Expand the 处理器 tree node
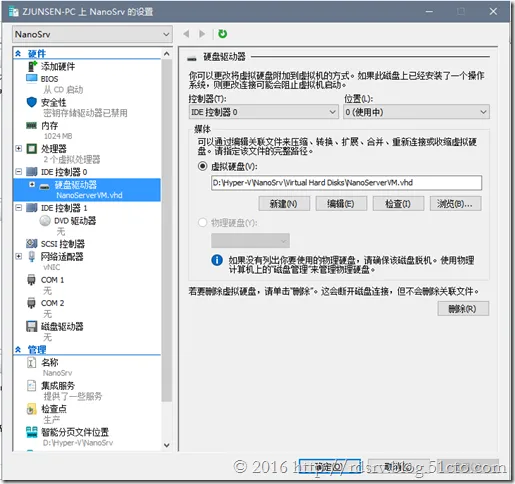Screen dimensions: 515x484 (x=19, y=148)
